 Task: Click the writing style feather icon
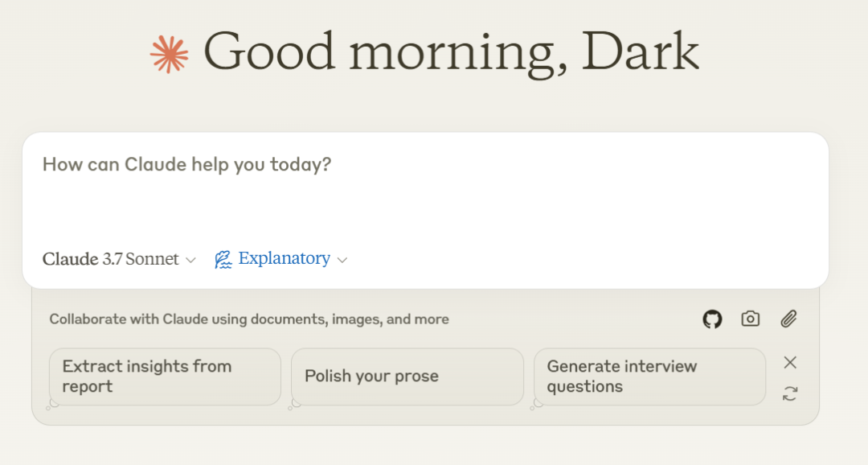click(x=223, y=259)
